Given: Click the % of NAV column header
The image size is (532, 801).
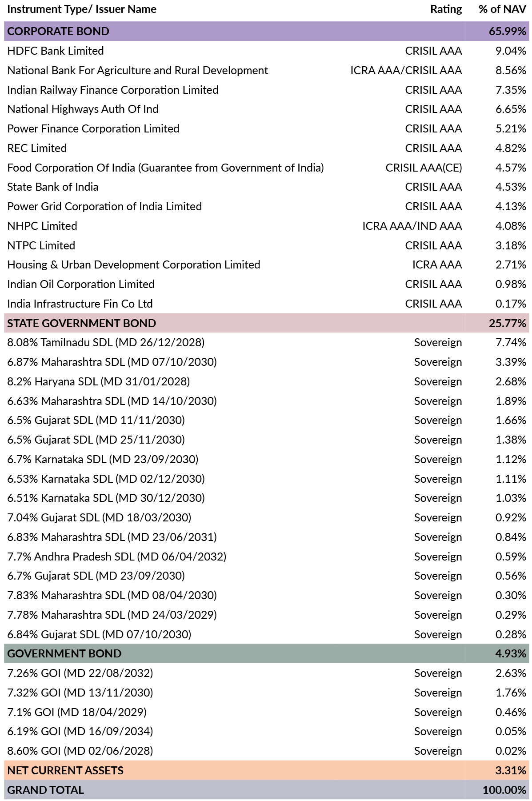Looking at the screenshot, I should click(x=502, y=9).
